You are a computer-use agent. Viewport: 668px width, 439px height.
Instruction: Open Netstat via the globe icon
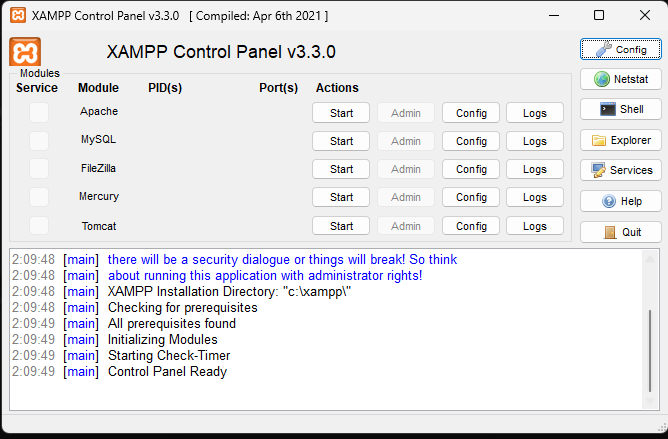(x=602, y=79)
